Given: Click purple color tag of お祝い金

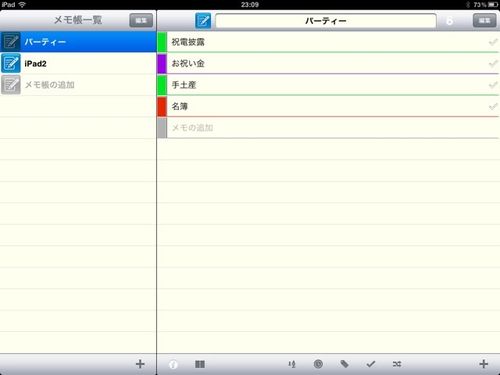Looking at the screenshot, I should point(162,63).
